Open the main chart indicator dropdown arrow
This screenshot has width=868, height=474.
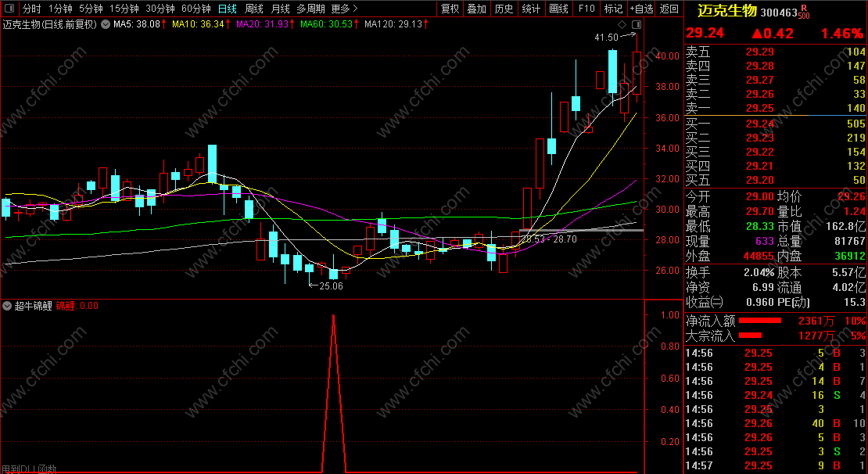[x=106, y=24]
